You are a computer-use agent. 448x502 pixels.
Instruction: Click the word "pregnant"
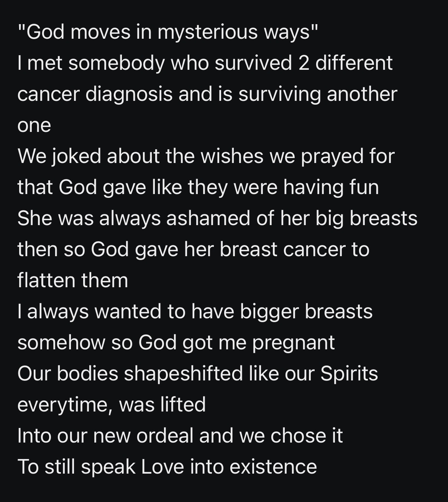293,342
